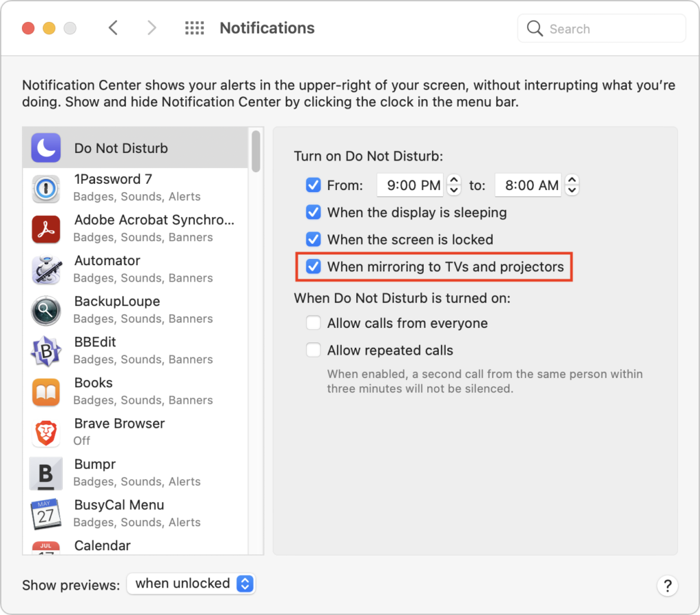This screenshot has height=615, width=700.
Task: Click the Books app icon
Action: click(46, 392)
